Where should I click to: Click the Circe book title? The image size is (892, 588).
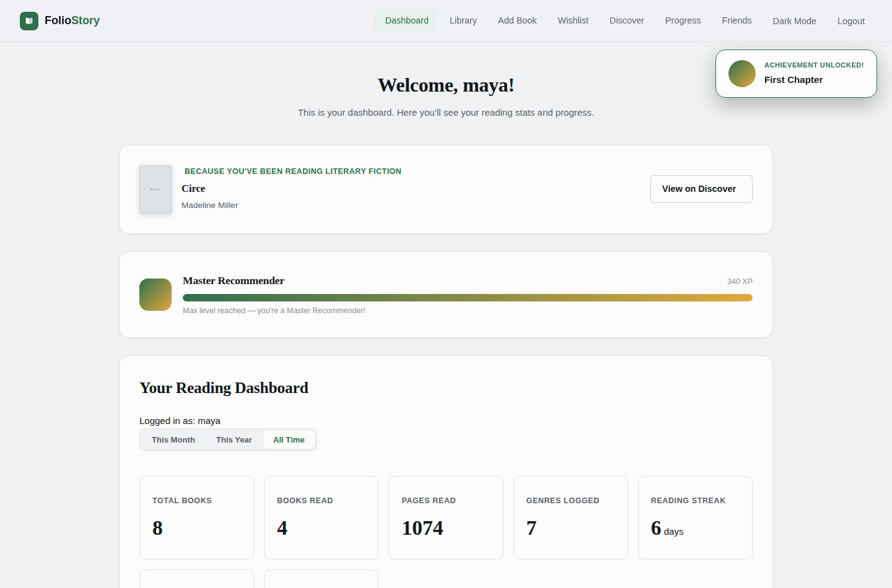[x=193, y=189]
